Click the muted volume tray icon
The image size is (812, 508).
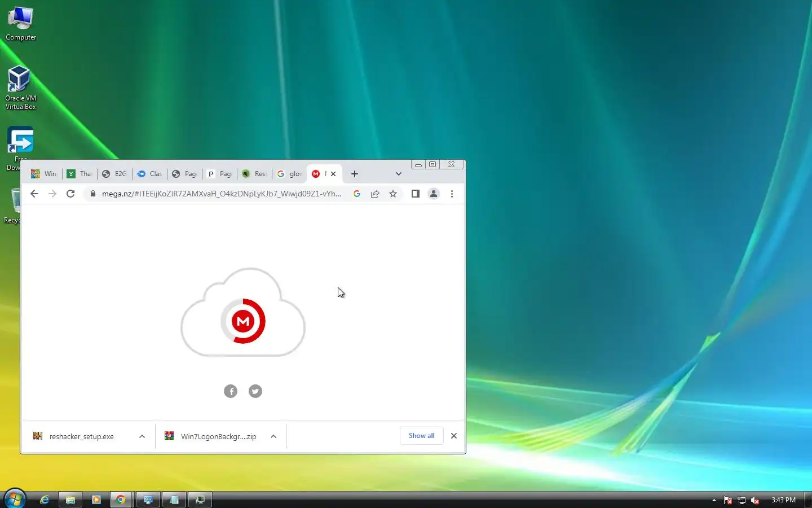pos(755,500)
